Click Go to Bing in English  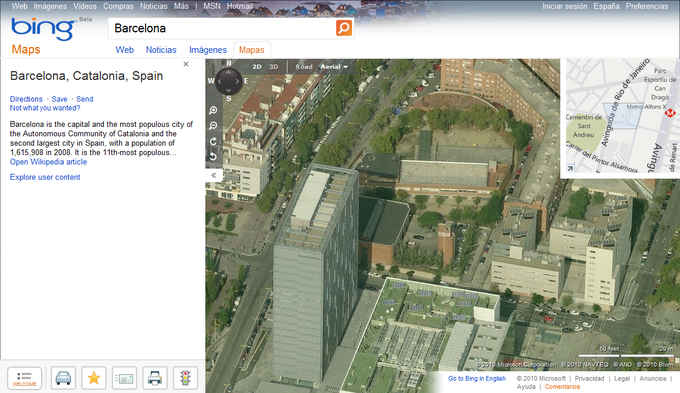point(477,378)
